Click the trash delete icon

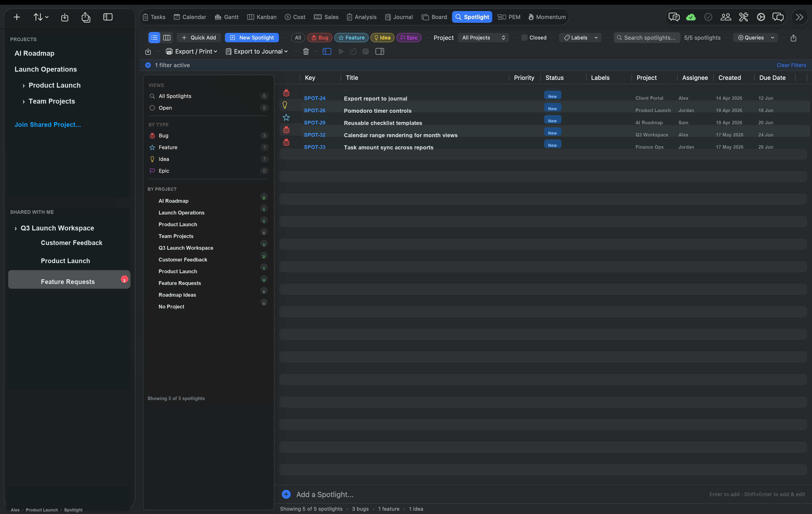click(x=306, y=51)
